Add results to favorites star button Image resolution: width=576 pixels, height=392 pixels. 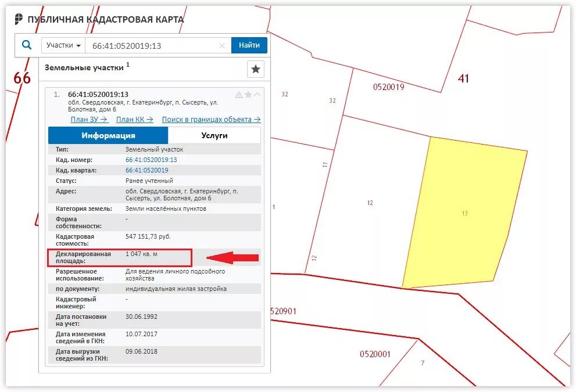coord(256,69)
